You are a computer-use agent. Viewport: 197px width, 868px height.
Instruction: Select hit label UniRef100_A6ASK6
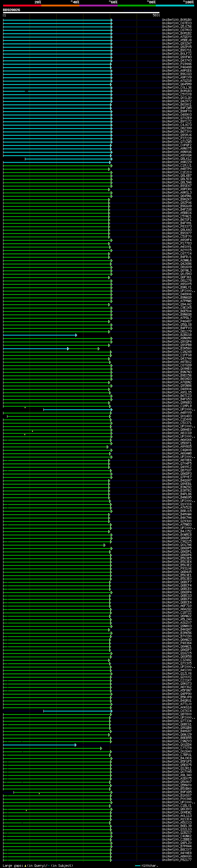[x=177, y=440]
